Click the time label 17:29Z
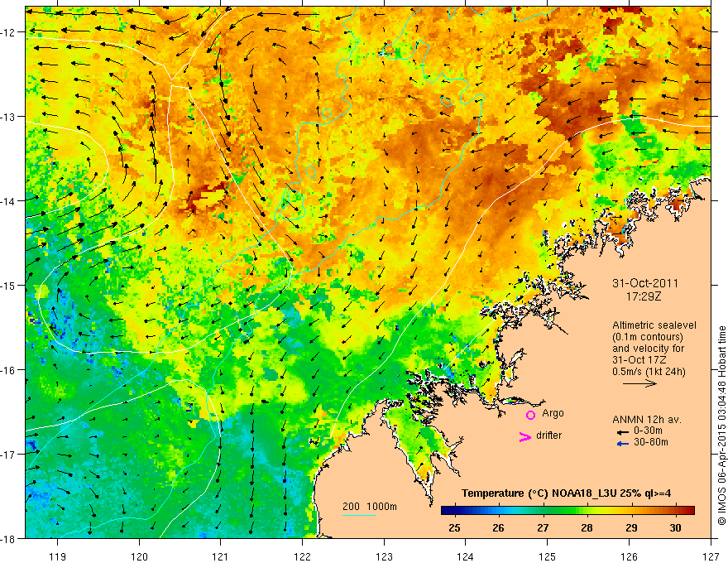The height and width of the screenshot is (563, 728). [x=644, y=296]
